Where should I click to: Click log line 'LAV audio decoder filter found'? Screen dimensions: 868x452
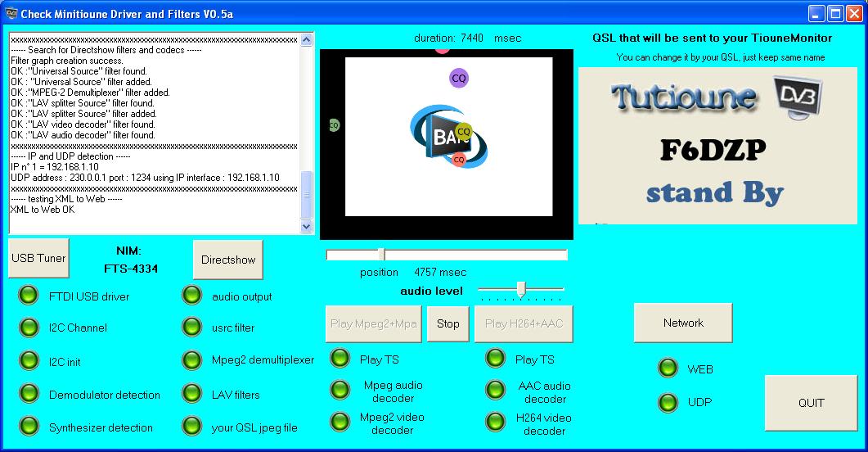coord(83,134)
